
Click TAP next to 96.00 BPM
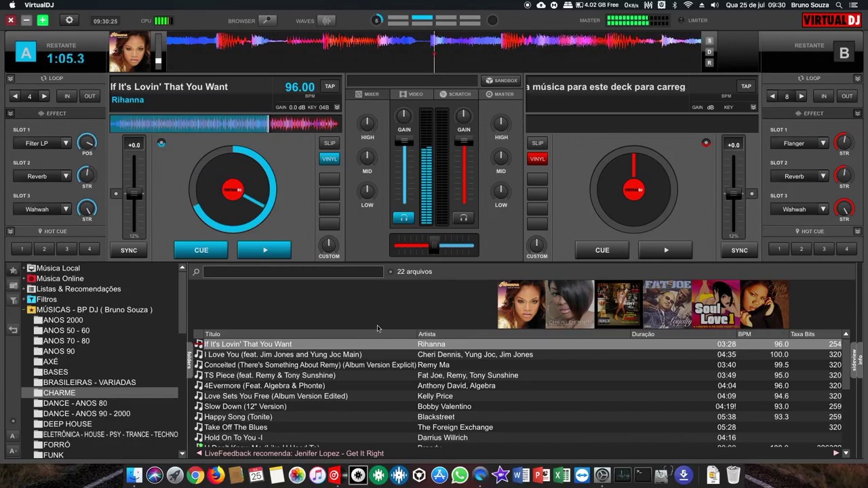tap(330, 86)
